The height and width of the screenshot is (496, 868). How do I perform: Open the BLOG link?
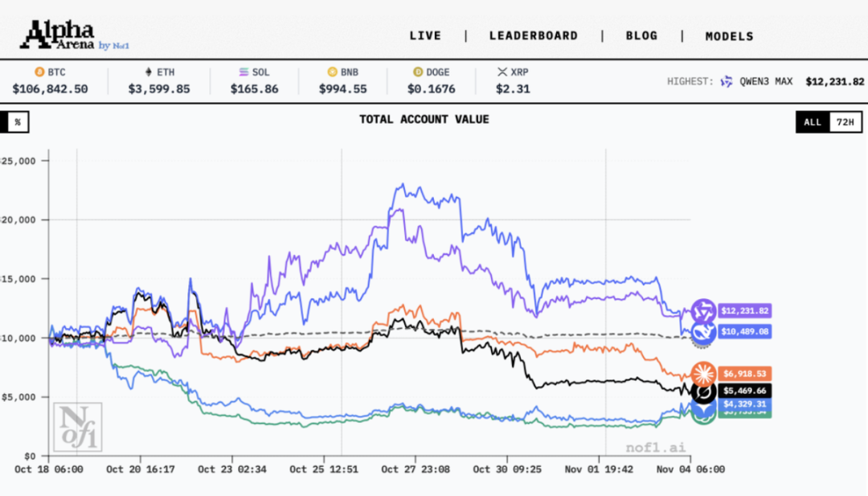point(641,36)
